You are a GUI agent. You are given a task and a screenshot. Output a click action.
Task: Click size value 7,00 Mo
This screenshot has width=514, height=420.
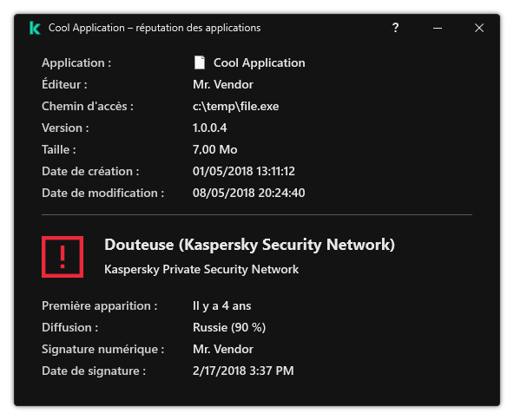point(215,150)
